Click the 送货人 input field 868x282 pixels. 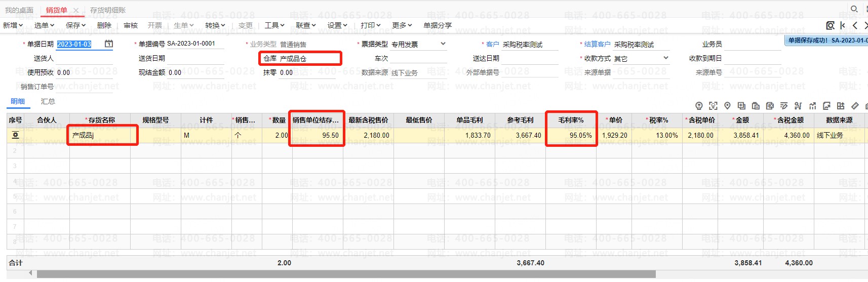[84, 58]
